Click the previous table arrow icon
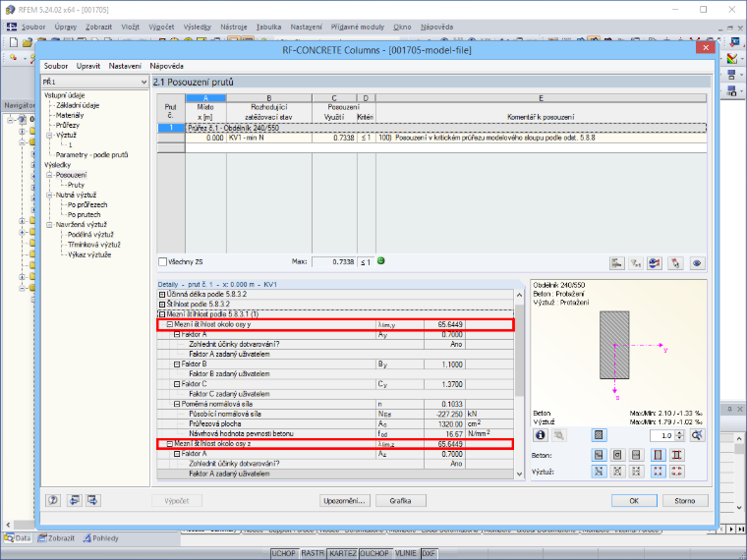 pos(74,500)
